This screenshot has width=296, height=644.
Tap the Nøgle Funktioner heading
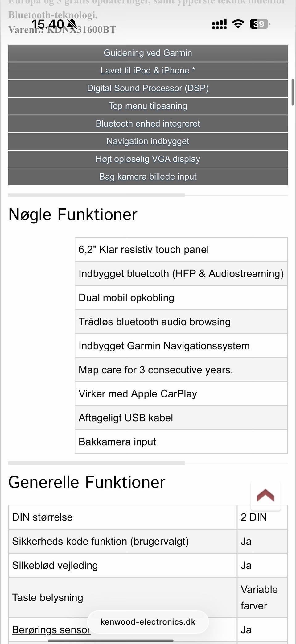(x=73, y=214)
